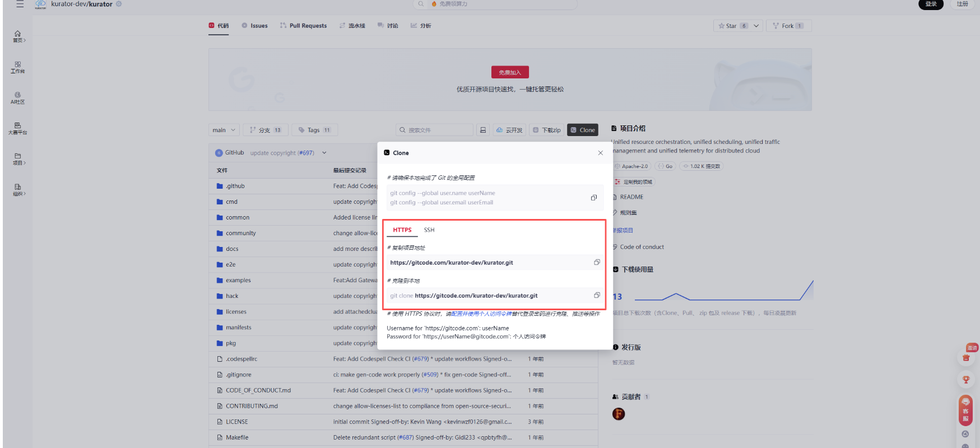Click the 举报项目 report link
Viewport: 980px width, 448px height.
click(x=623, y=230)
